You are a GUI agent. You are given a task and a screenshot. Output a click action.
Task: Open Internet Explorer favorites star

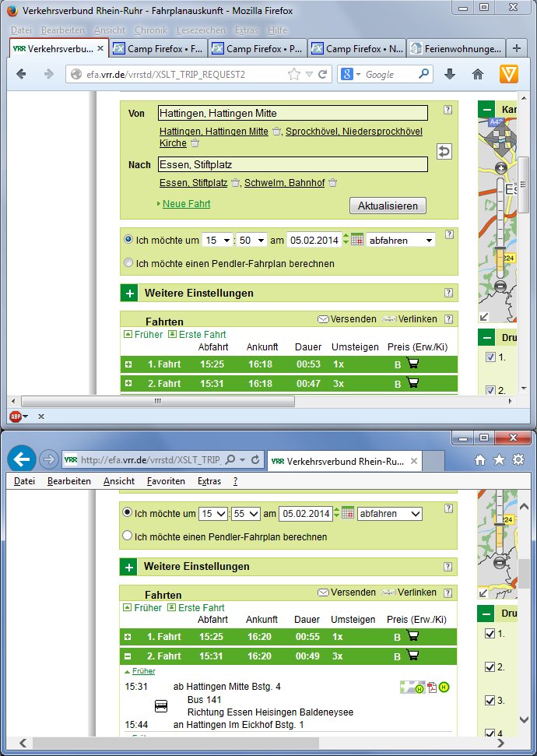pos(499,459)
